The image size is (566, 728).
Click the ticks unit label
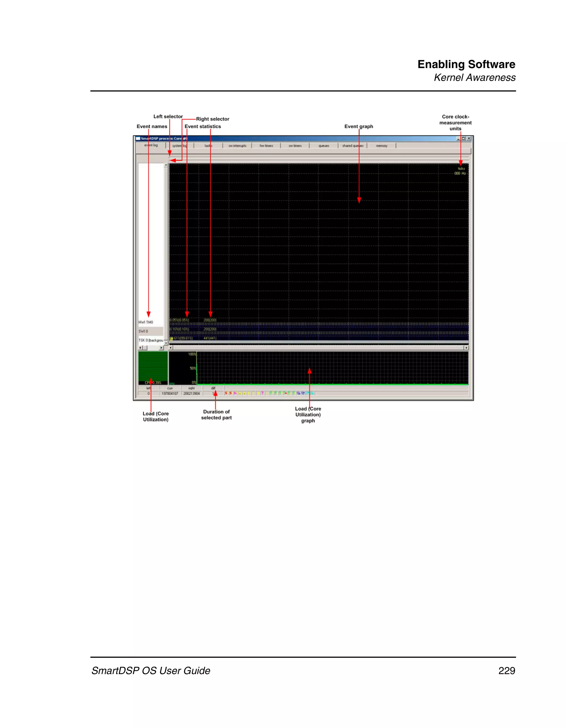click(461, 169)
